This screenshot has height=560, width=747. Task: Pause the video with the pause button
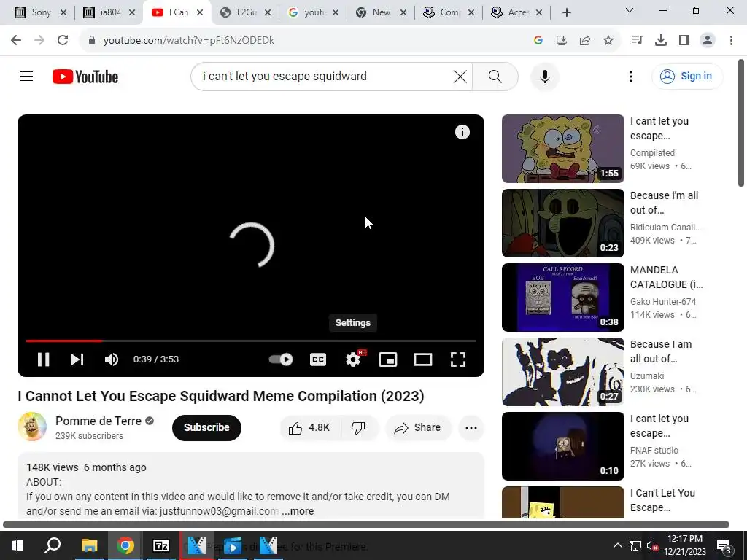point(43,359)
